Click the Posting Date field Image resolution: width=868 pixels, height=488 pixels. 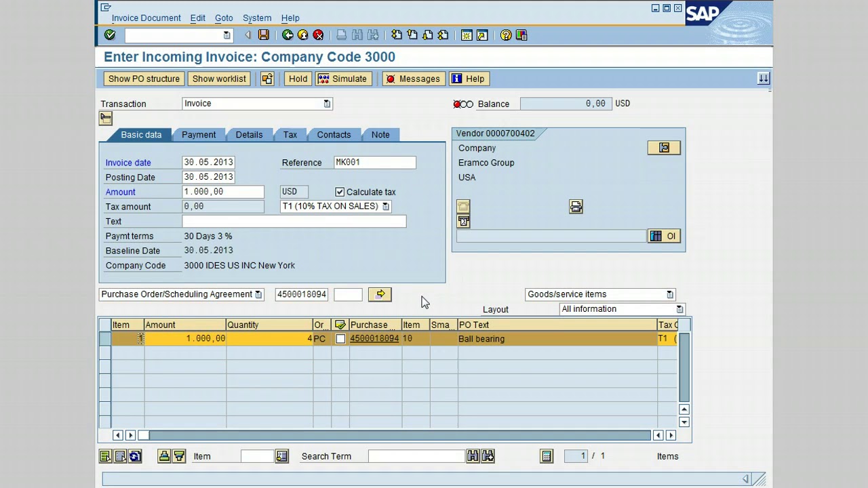pos(208,178)
